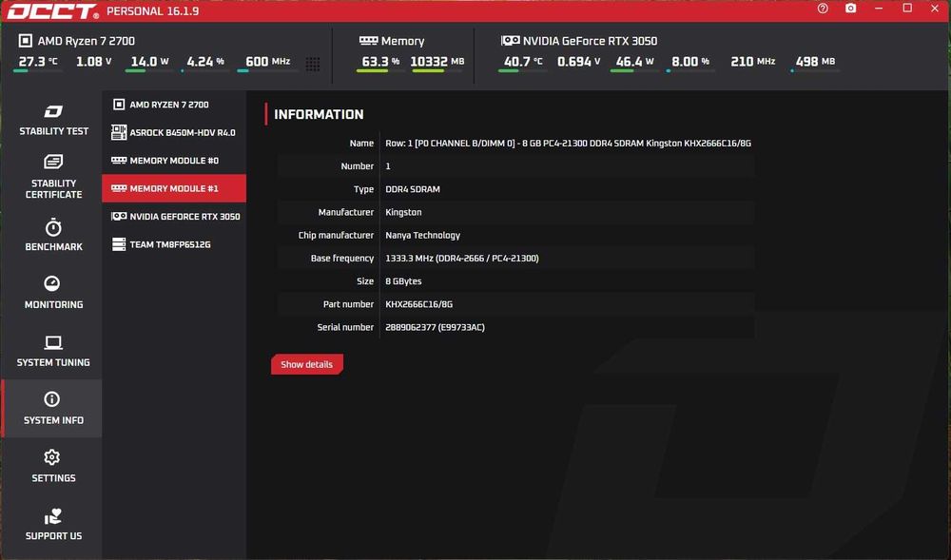Select ASROCK B450M-HDV R4.0 motherboard entry
The image size is (951, 560).
(x=174, y=132)
